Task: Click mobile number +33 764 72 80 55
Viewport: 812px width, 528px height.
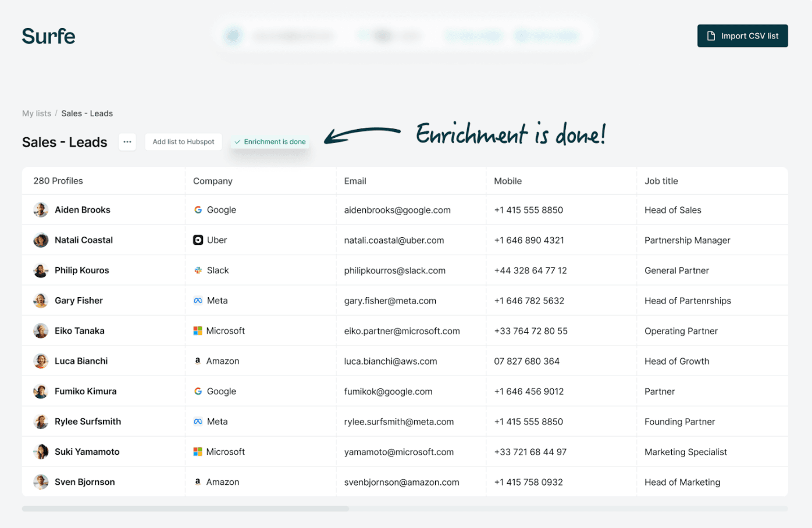Action: [531, 331]
